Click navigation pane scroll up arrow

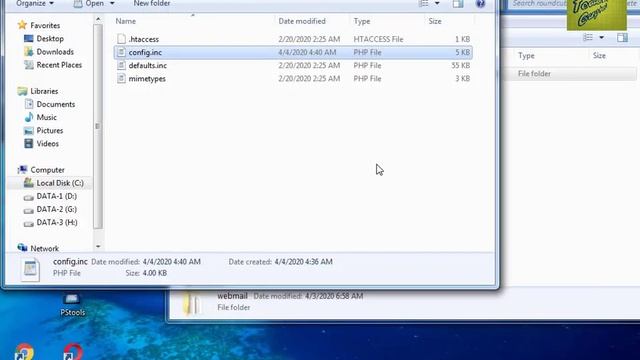98,19
